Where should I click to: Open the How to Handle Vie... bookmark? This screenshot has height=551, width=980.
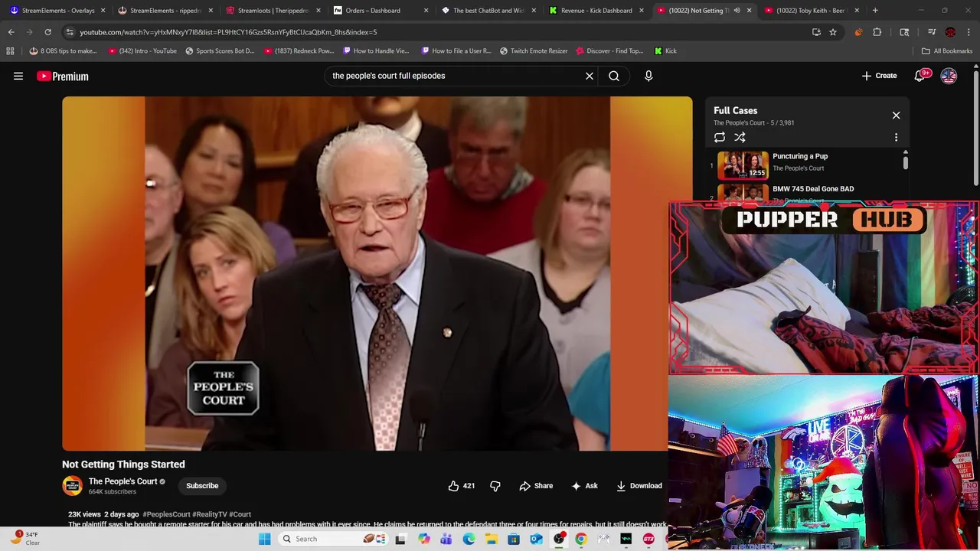tap(376, 51)
